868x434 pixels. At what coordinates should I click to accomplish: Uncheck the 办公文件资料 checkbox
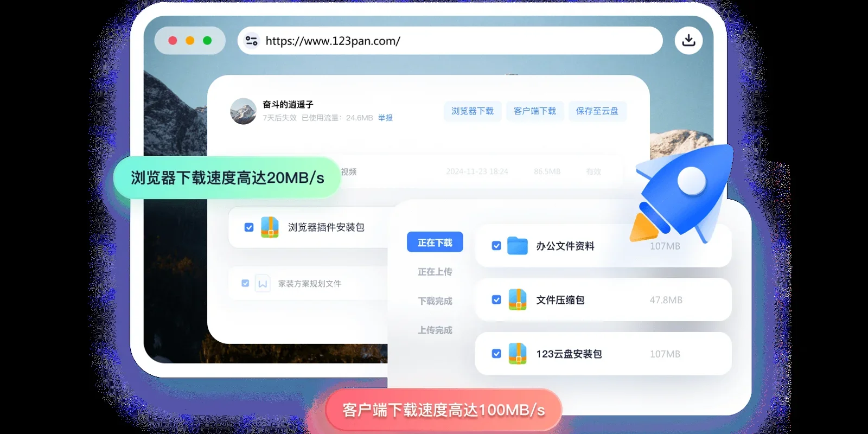tap(496, 246)
